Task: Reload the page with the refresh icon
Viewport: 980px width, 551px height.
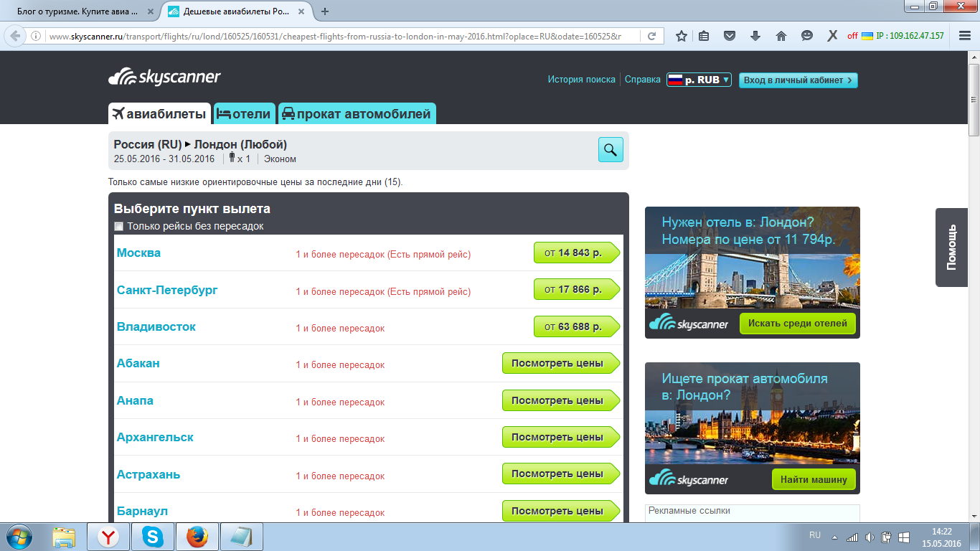Action: (651, 36)
